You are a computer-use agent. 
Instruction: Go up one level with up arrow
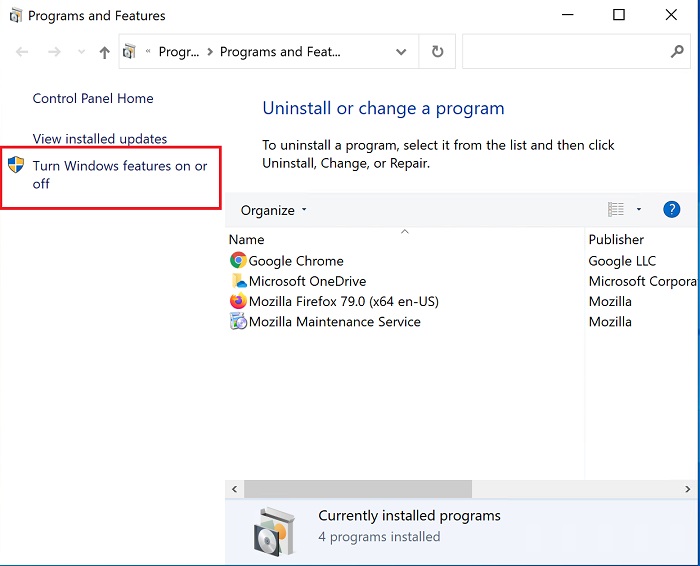click(x=104, y=53)
